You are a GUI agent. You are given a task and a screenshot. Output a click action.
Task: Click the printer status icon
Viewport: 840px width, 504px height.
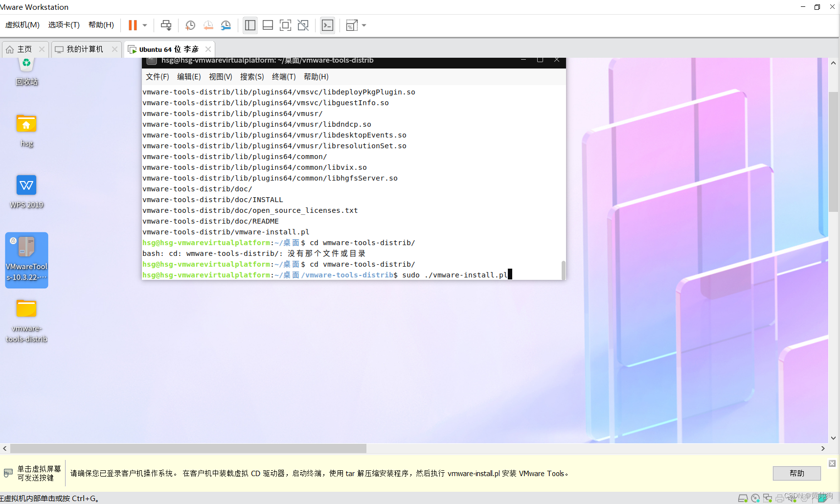(780, 498)
